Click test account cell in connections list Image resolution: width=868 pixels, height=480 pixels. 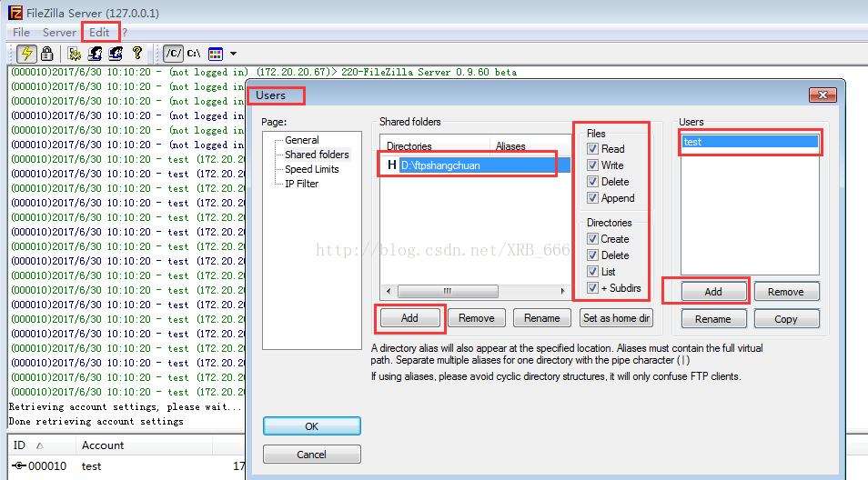point(91,466)
